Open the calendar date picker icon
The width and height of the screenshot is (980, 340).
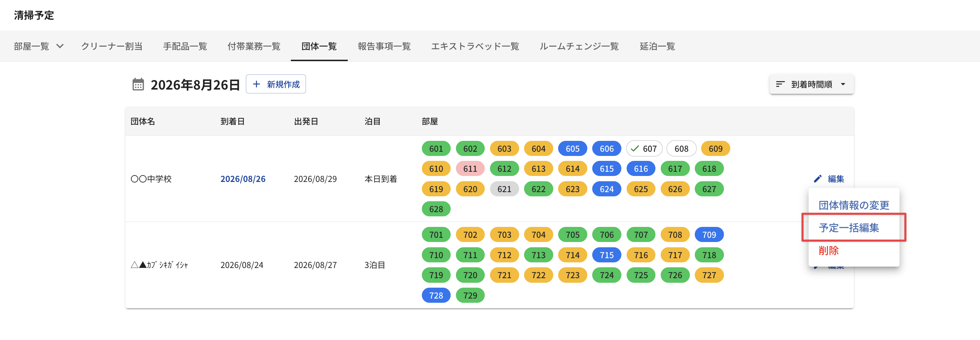coord(138,84)
